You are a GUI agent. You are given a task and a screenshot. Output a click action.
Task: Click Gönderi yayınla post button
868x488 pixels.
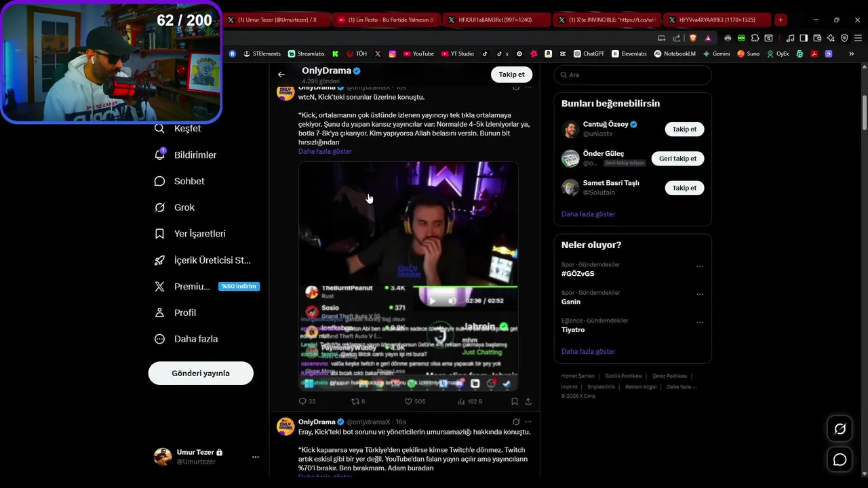201,373
